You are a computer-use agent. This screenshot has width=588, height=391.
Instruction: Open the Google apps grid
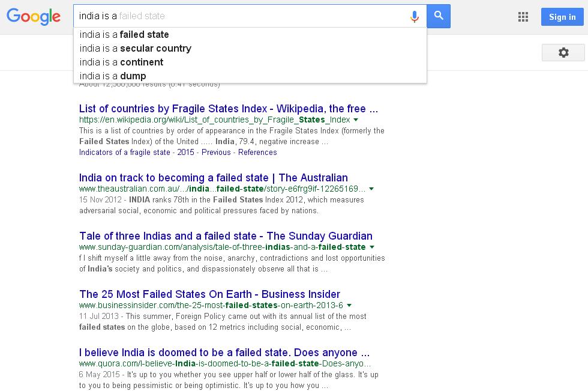coord(523,16)
